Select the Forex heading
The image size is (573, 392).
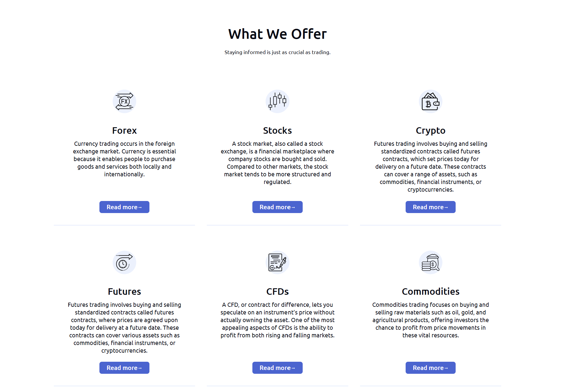click(124, 130)
